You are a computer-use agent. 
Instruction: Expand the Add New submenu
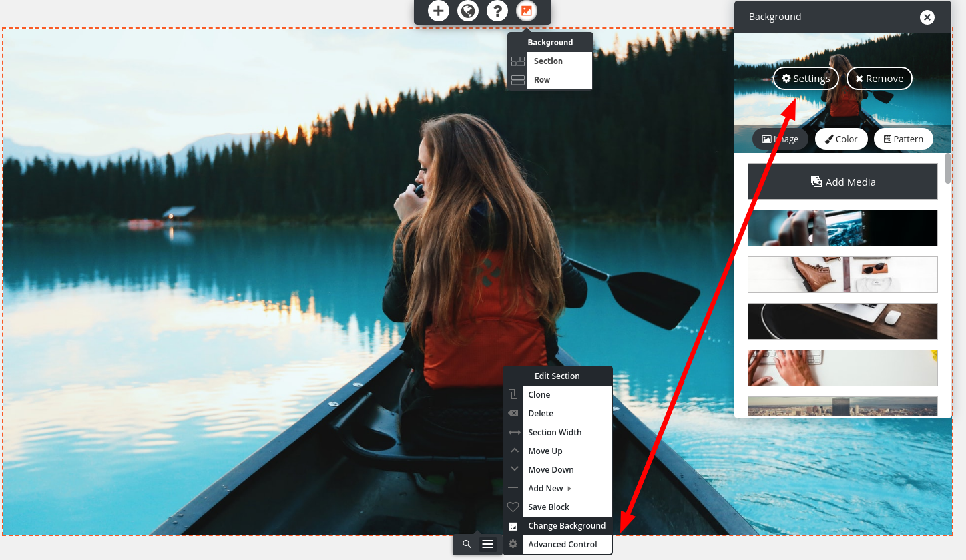[567, 489]
